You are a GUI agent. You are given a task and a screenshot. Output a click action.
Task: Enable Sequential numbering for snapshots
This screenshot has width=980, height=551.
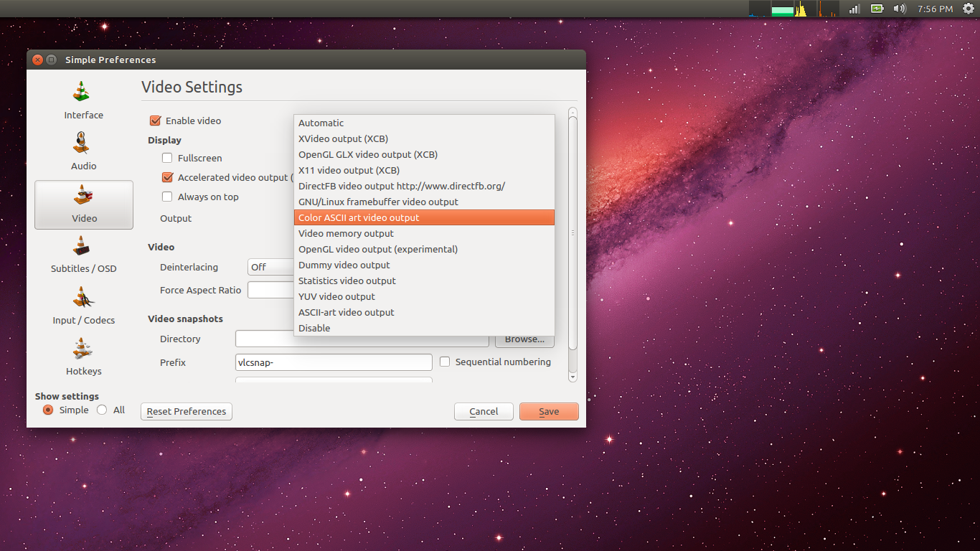[x=445, y=362]
